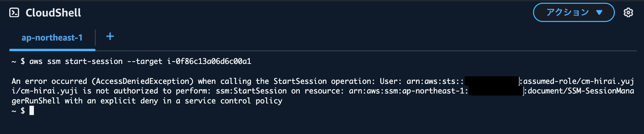The image size is (644, 134).
Task: Add a new terminal tab with plus icon
Action: [x=110, y=36]
